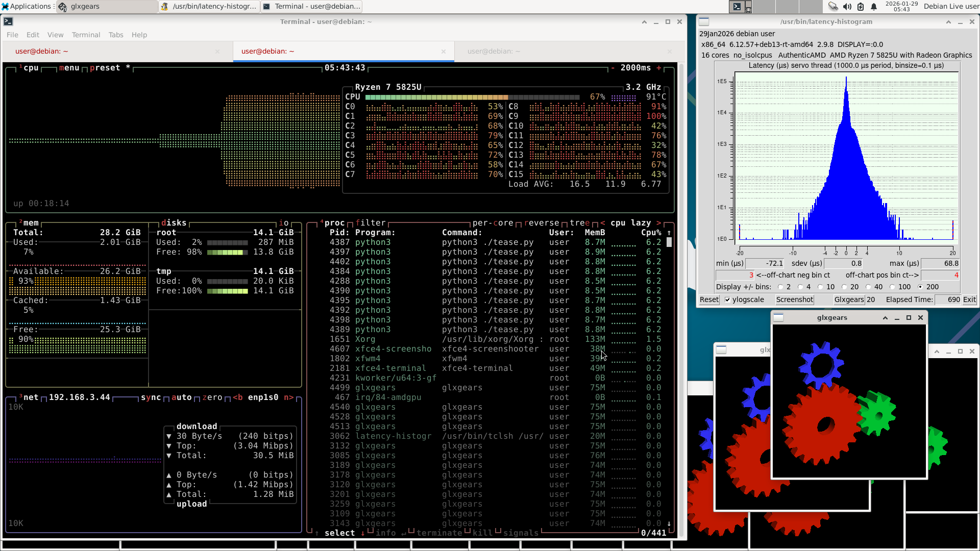This screenshot has height=551, width=980.
Task: Click the Screenshot button in latency histogram
Action: coord(795,300)
